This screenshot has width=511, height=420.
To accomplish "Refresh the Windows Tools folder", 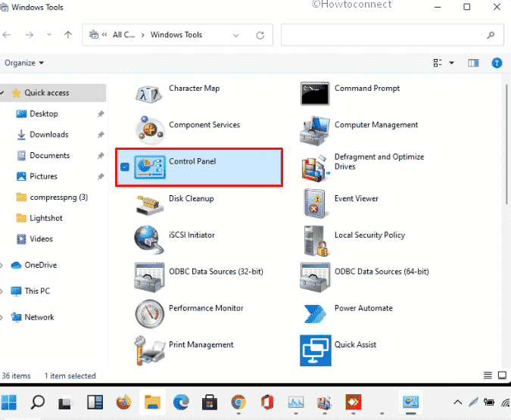I will point(260,36).
